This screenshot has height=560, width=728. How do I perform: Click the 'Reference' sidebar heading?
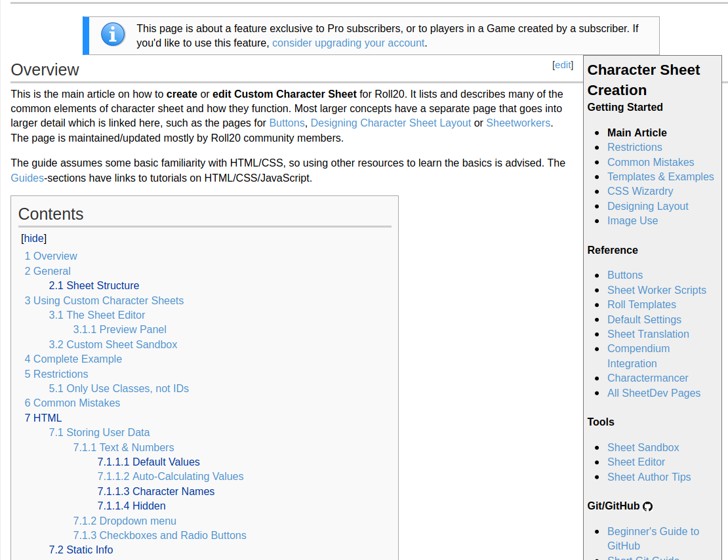click(613, 250)
